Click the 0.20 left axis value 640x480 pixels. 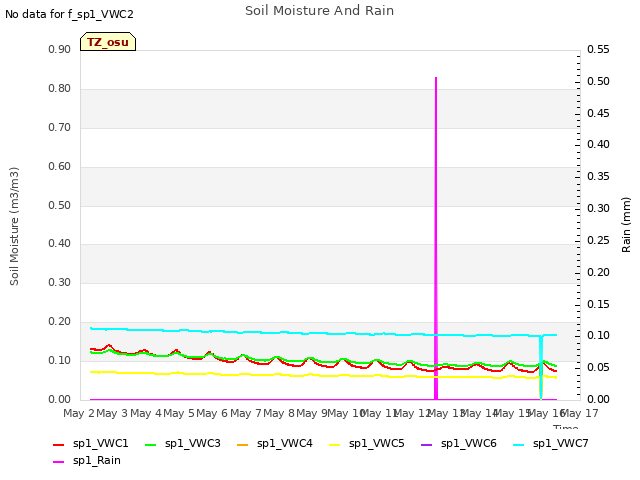click(x=60, y=322)
